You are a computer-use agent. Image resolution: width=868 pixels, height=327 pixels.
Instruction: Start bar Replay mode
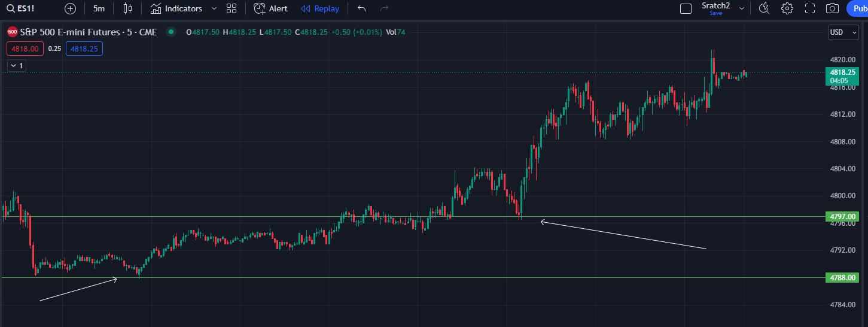(x=320, y=8)
